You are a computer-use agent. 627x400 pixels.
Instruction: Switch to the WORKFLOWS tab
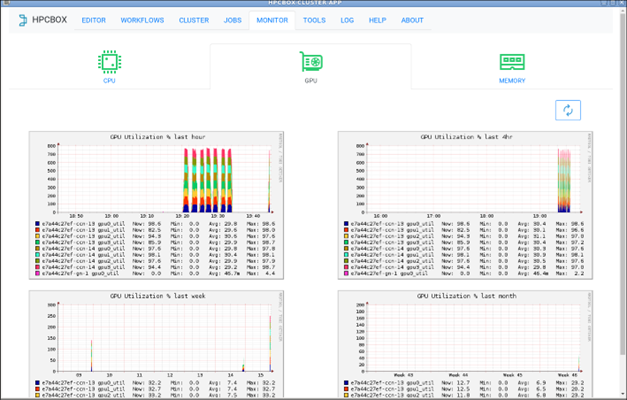click(x=142, y=20)
